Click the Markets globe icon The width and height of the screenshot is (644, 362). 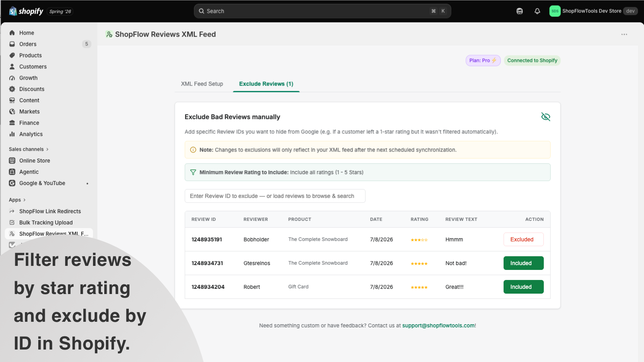(x=12, y=112)
